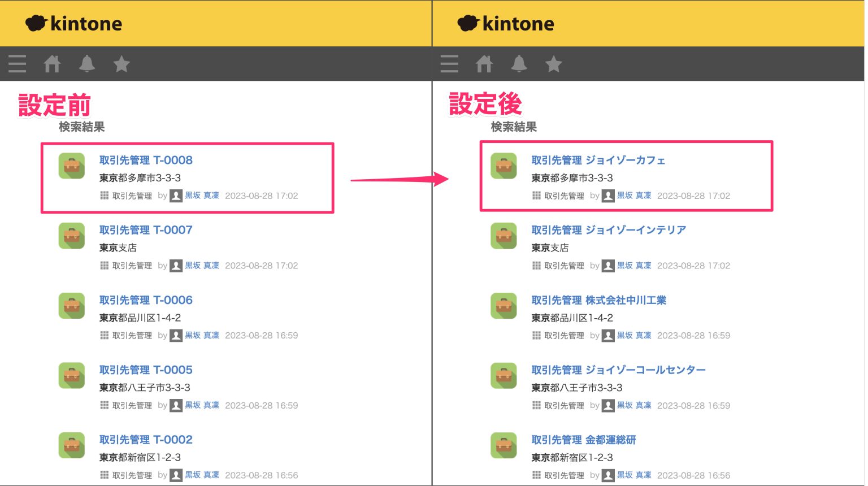Viewport: 868px width, 486px height.
Task: Click the green briefcase app icon beside T-0008
Action: tap(71, 165)
